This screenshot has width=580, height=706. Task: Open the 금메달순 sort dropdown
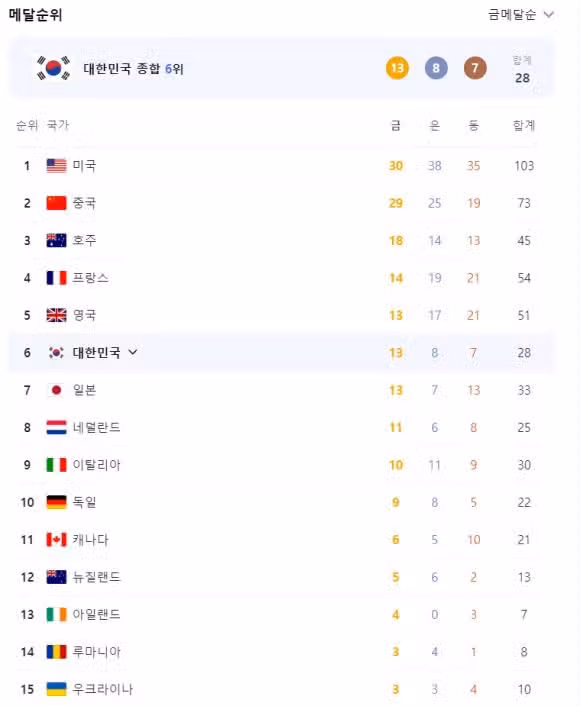click(x=521, y=15)
